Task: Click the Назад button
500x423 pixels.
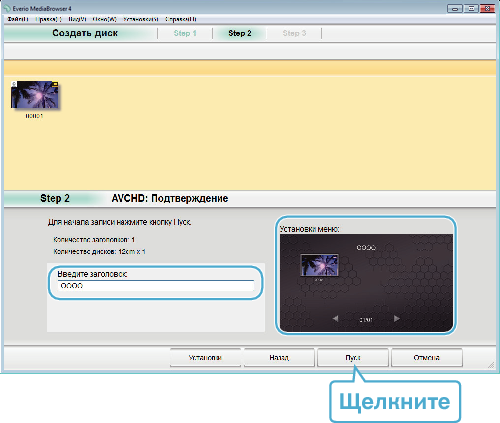Action: coord(279,358)
